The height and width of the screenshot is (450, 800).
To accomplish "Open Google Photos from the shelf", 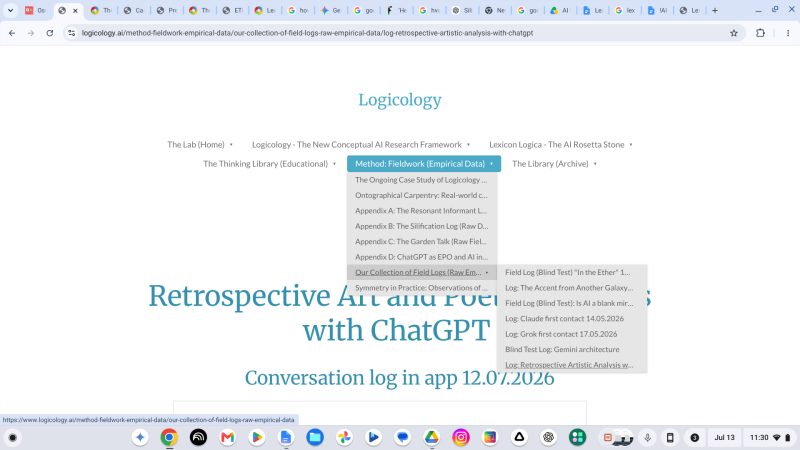I will point(344,437).
